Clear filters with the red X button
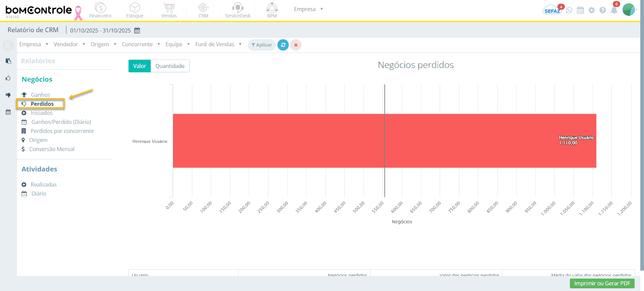The image size is (644, 291). (x=296, y=45)
